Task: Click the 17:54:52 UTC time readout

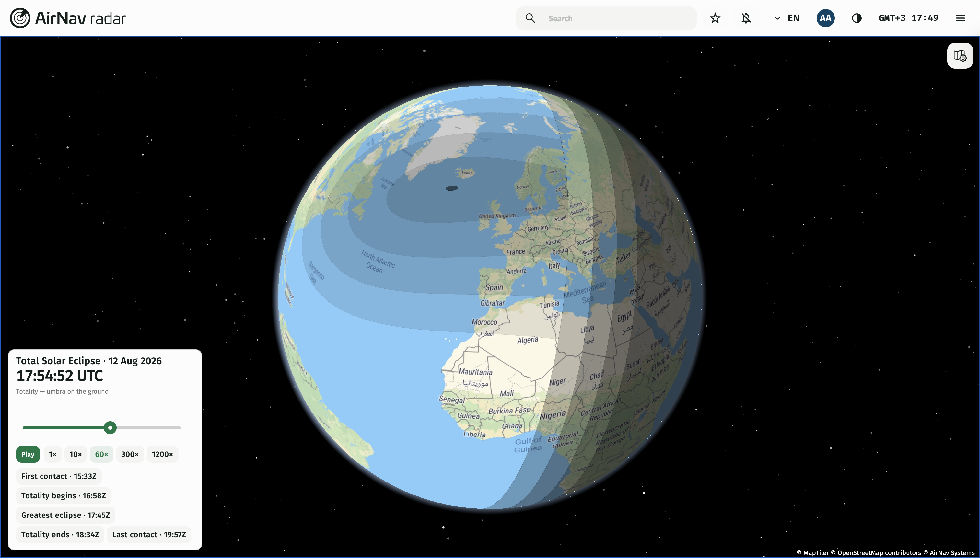Action: [x=59, y=376]
